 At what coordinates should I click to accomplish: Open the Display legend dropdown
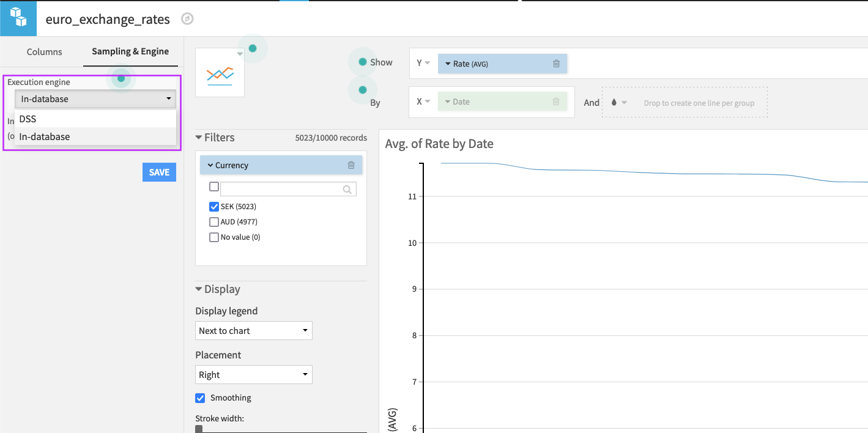pyautogui.click(x=254, y=331)
